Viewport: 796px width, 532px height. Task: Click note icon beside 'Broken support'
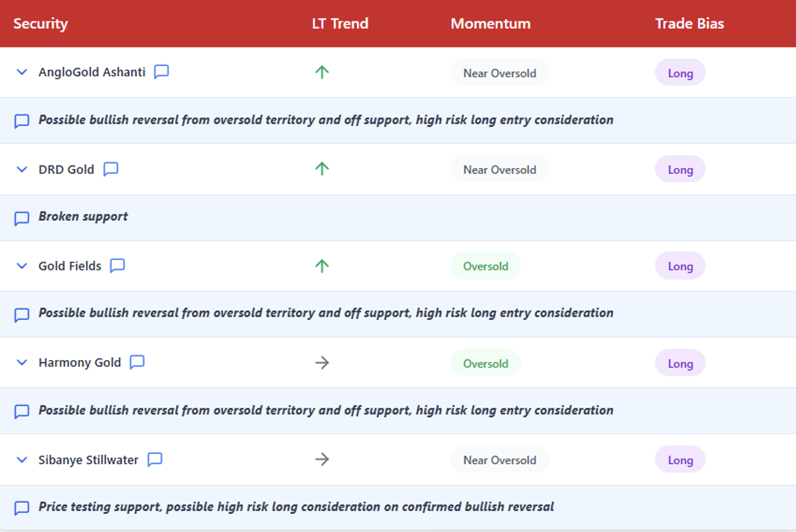point(22,218)
